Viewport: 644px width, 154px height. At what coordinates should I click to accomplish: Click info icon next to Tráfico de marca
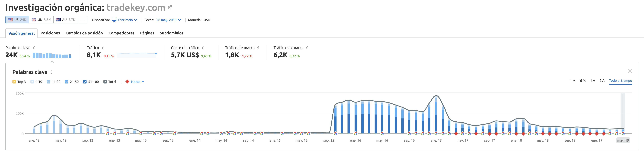click(258, 48)
